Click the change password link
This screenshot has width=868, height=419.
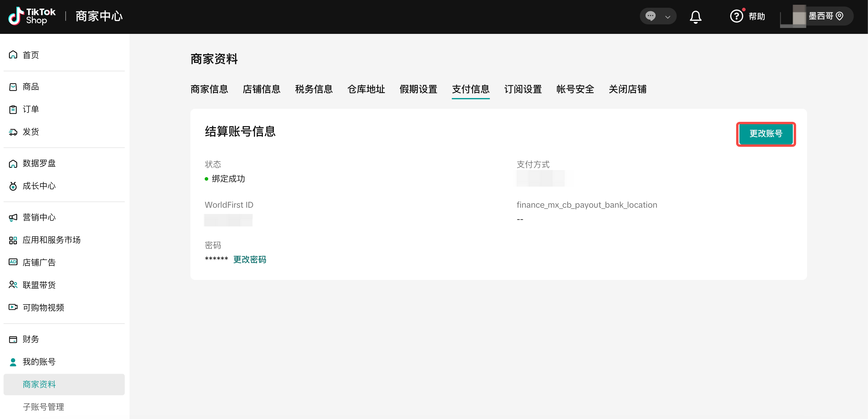249,259
